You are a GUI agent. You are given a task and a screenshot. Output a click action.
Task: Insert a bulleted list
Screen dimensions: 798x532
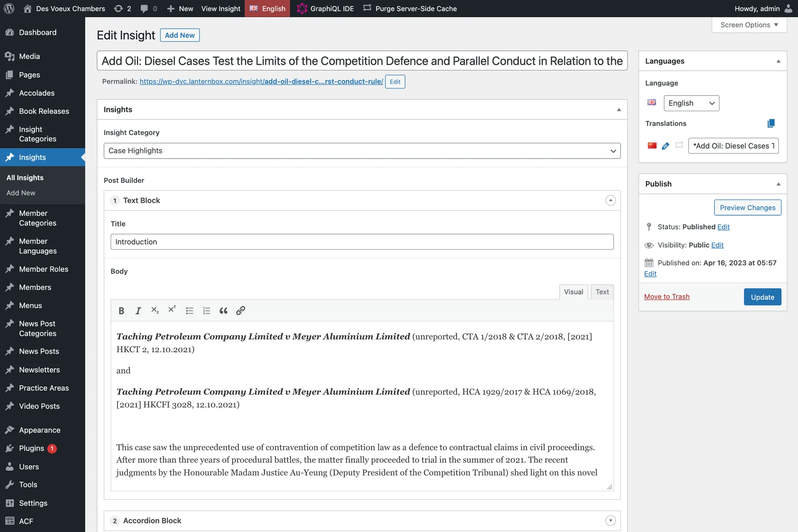point(190,310)
